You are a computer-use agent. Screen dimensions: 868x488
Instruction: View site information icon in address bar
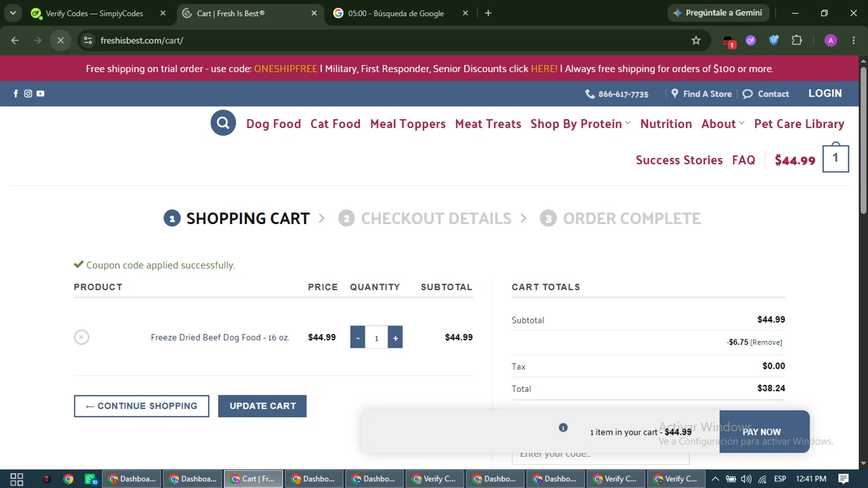88,41
